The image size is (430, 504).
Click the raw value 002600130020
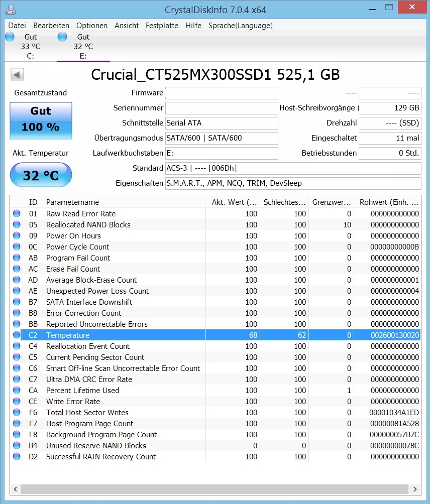point(395,335)
